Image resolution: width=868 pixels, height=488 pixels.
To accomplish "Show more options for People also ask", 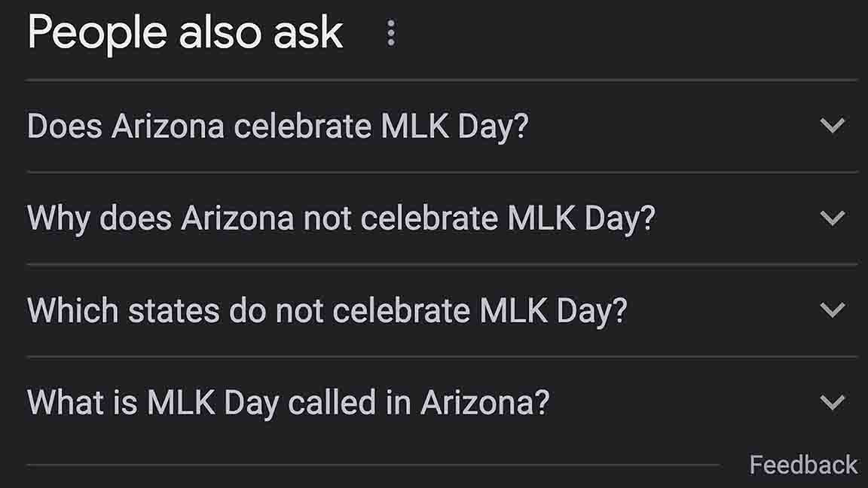I will click(x=390, y=33).
